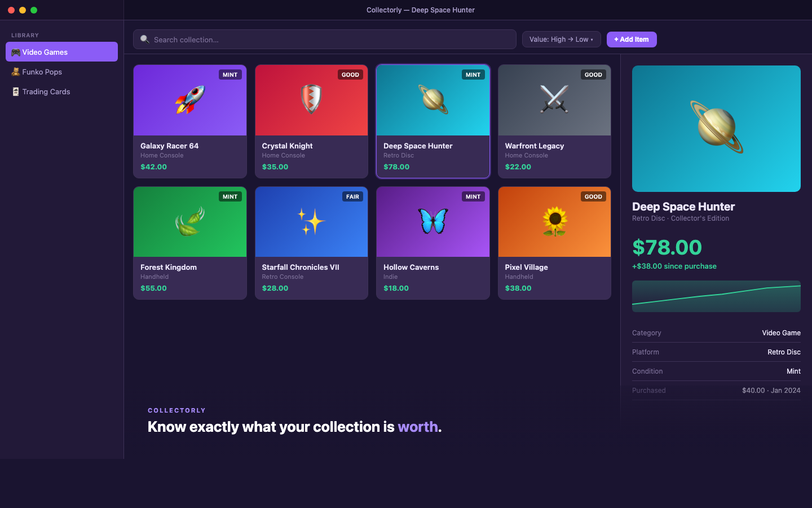Click the crossed swords on Warfront Legacy

coord(554,100)
